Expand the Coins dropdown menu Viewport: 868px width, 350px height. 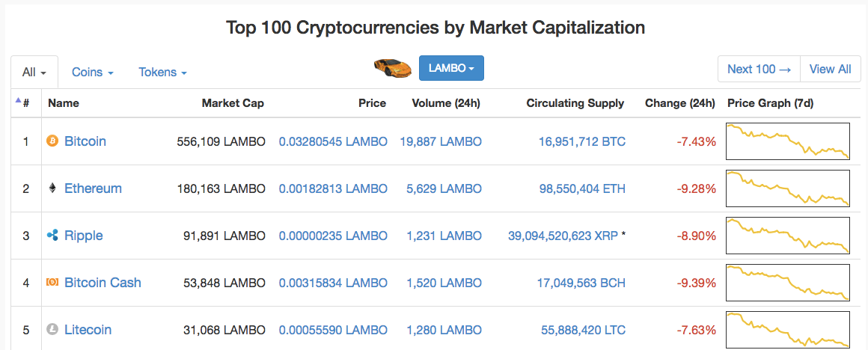(92, 73)
